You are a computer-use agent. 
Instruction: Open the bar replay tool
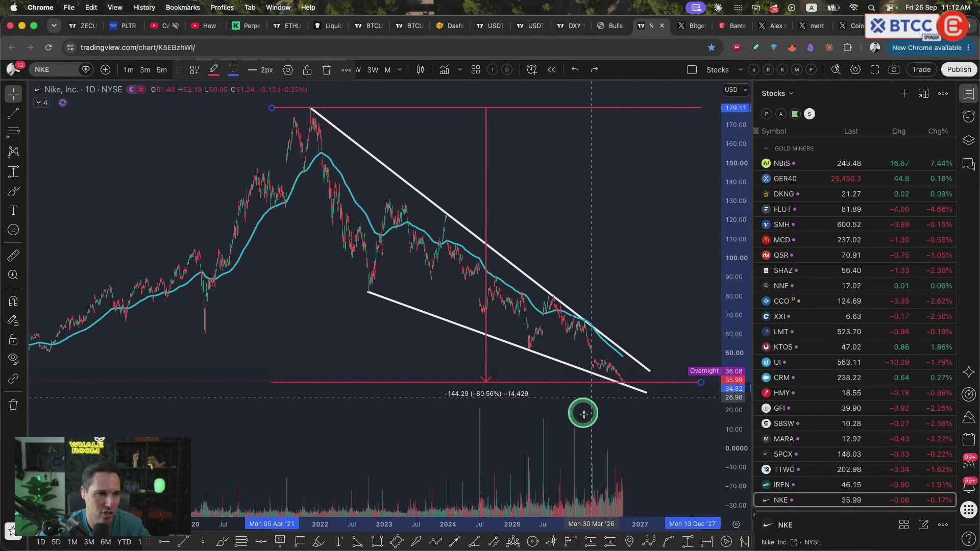[x=552, y=70]
